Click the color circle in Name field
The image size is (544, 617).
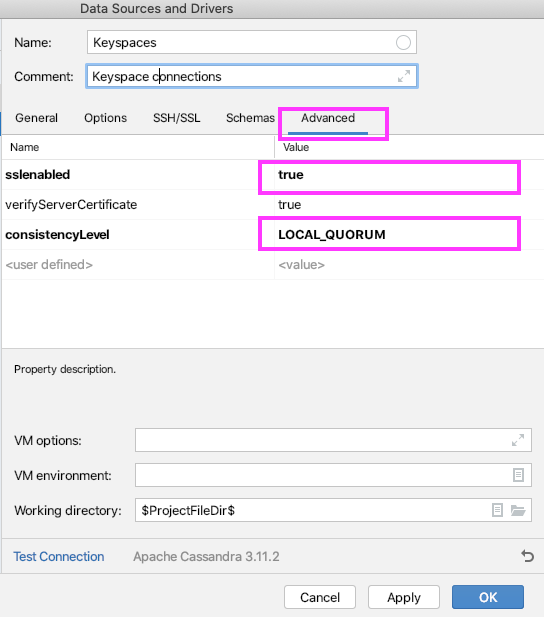click(x=403, y=42)
